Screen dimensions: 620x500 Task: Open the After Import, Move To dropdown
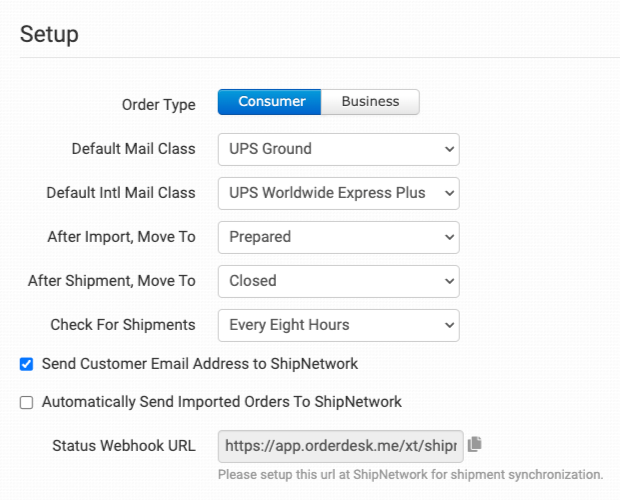pos(338,237)
